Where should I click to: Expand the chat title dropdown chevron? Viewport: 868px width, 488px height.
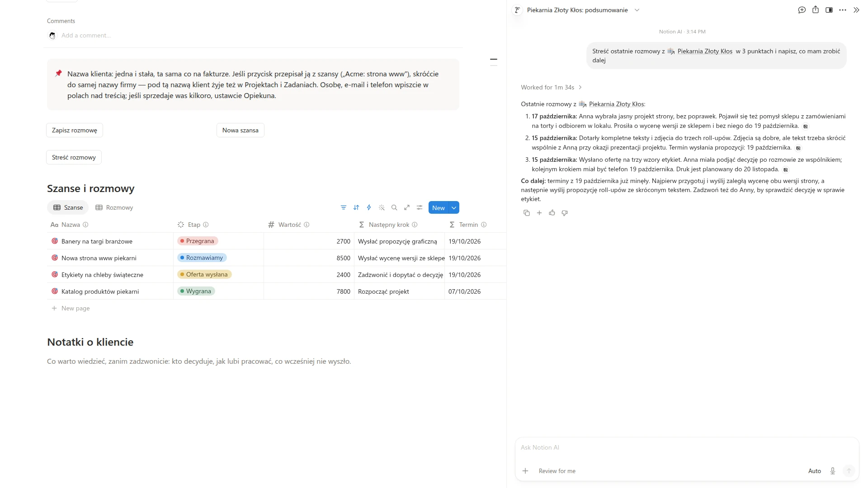point(637,10)
